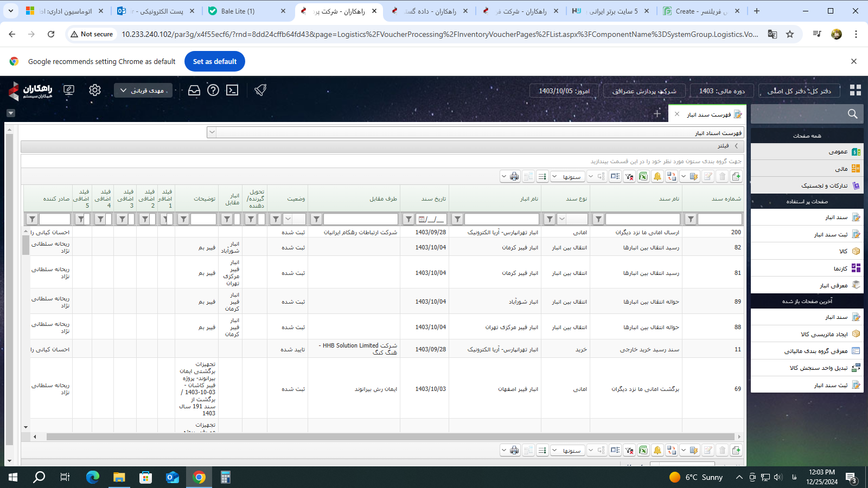Open ایجاد ماتریسی کالا link in sidebar
868x488 pixels.
click(x=824, y=334)
